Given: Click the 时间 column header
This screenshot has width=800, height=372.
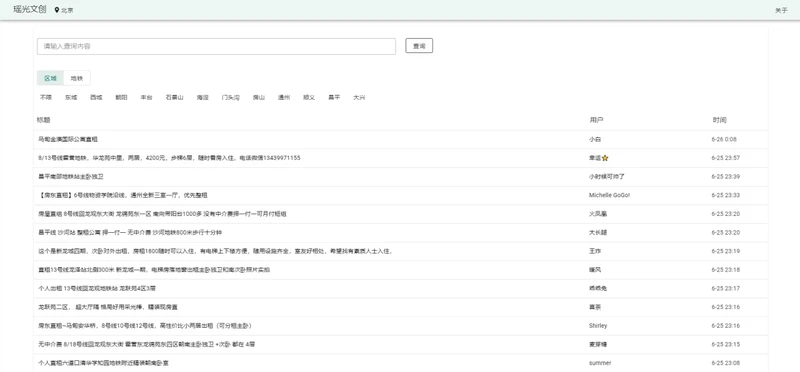Looking at the screenshot, I should pyautogui.click(x=719, y=120).
